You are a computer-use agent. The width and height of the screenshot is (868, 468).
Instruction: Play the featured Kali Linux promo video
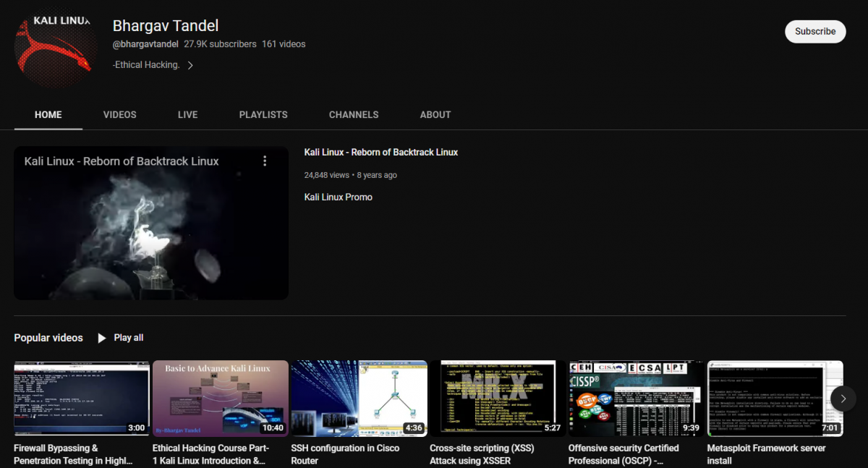[151, 223]
